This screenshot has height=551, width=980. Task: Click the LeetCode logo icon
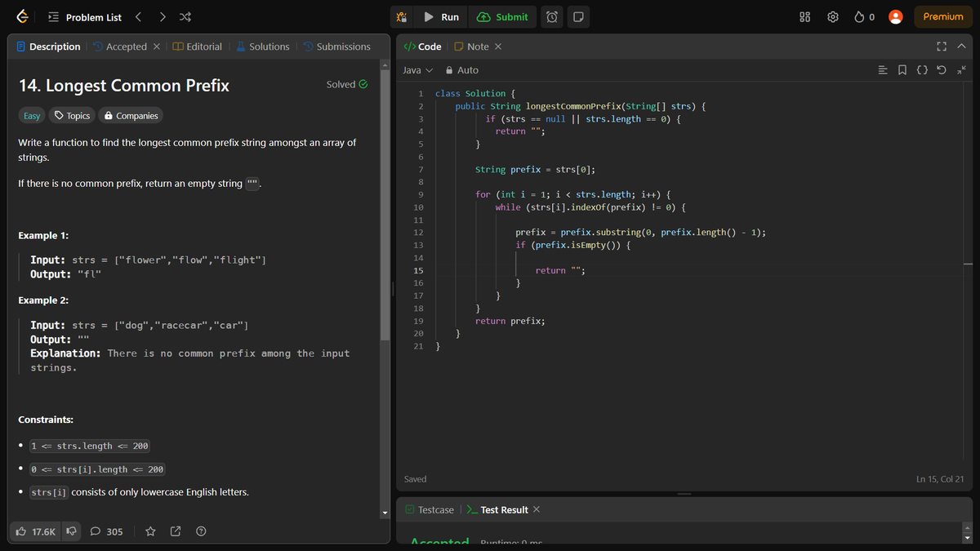point(23,17)
